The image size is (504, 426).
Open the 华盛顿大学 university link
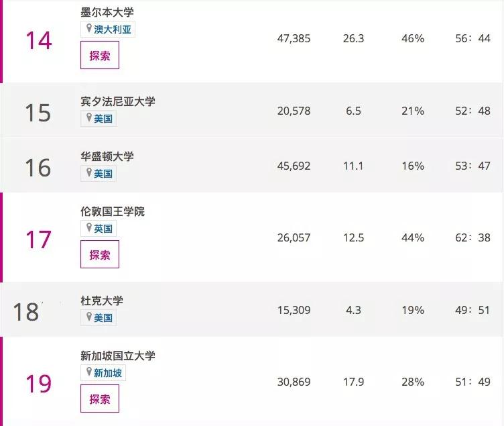[x=107, y=156]
